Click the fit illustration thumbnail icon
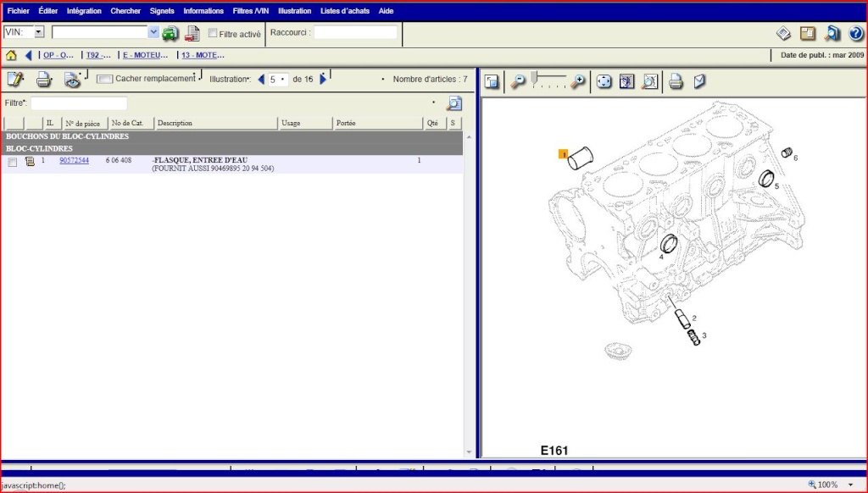This screenshot has height=493, width=868. 626,82
